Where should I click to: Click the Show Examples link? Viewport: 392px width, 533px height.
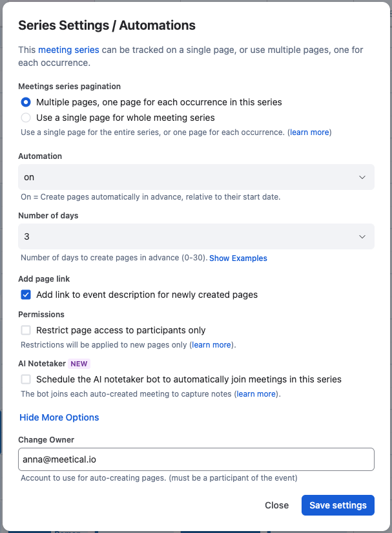[x=238, y=258]
